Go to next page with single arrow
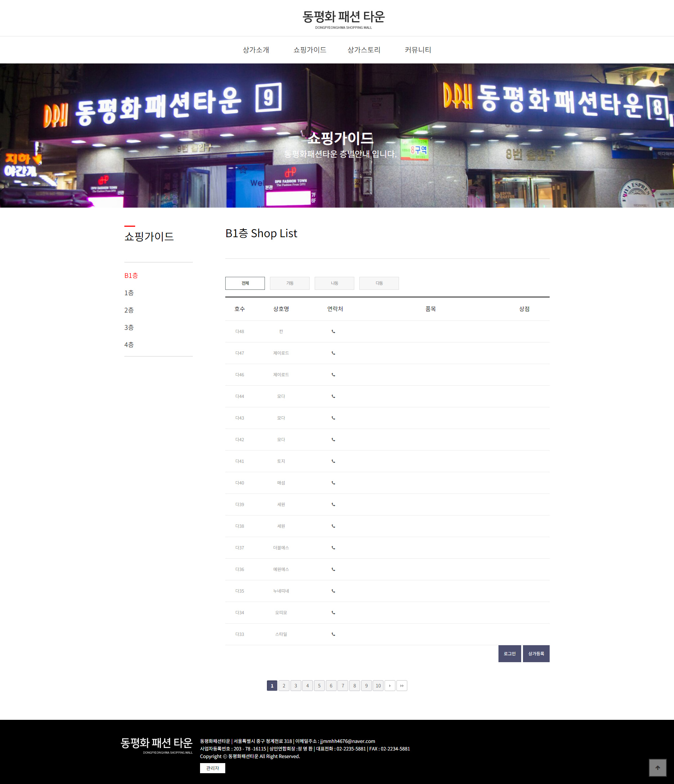This screenshot has width=674, height=784. pyautogui.click(x=390, y=686)
